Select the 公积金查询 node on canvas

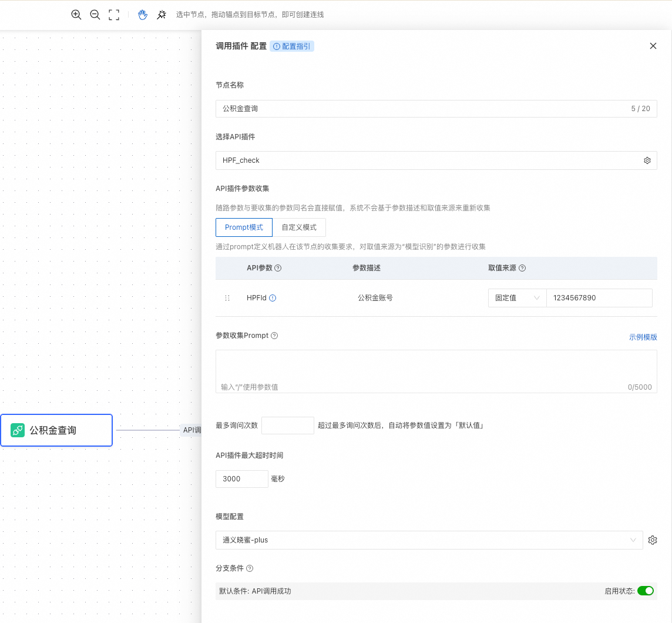[x=56, y=430]
